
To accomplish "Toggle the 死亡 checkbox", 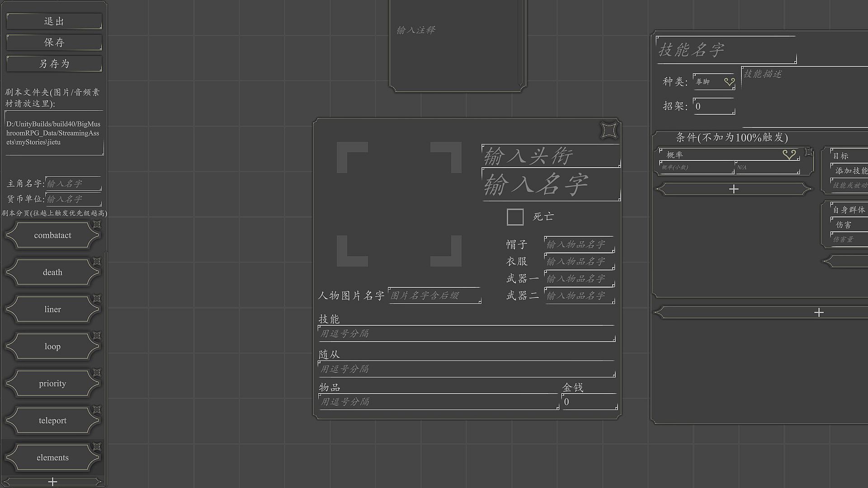I will (x=515, y=217).
